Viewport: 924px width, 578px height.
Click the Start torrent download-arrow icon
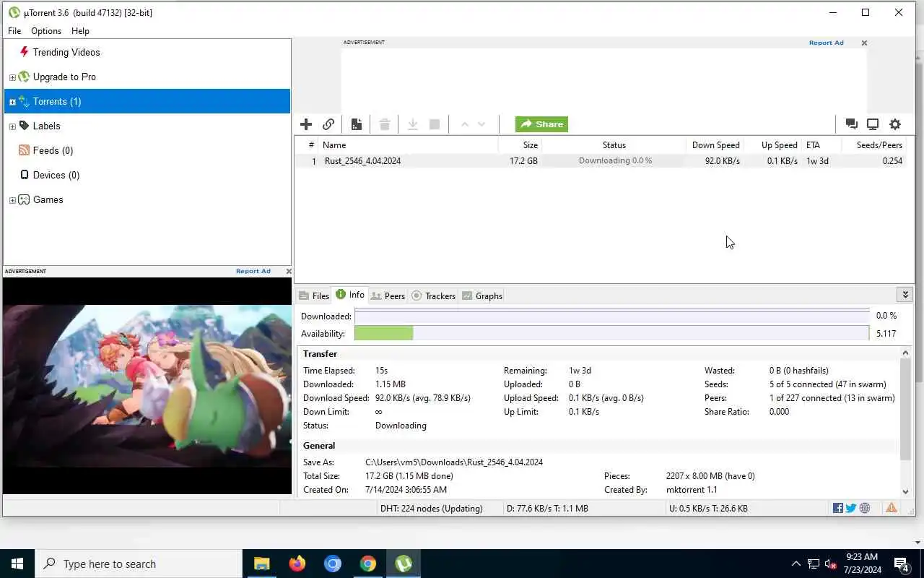[x=413, y=124]
